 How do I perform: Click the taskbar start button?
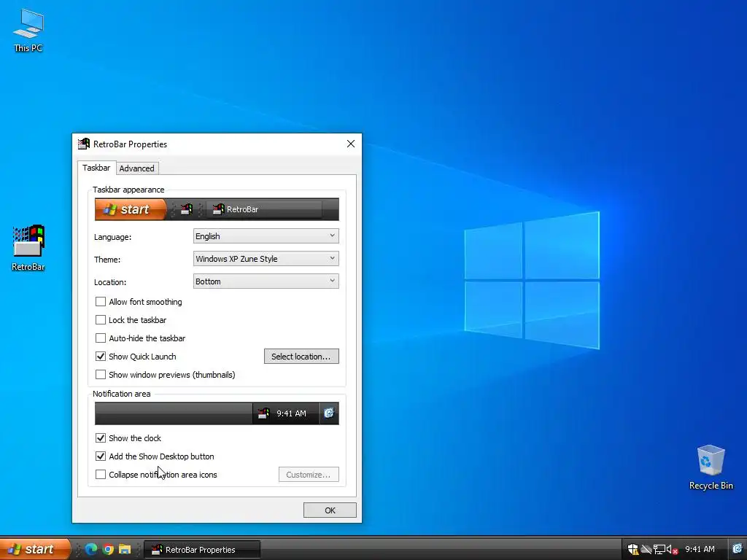(x=35, y=549)
